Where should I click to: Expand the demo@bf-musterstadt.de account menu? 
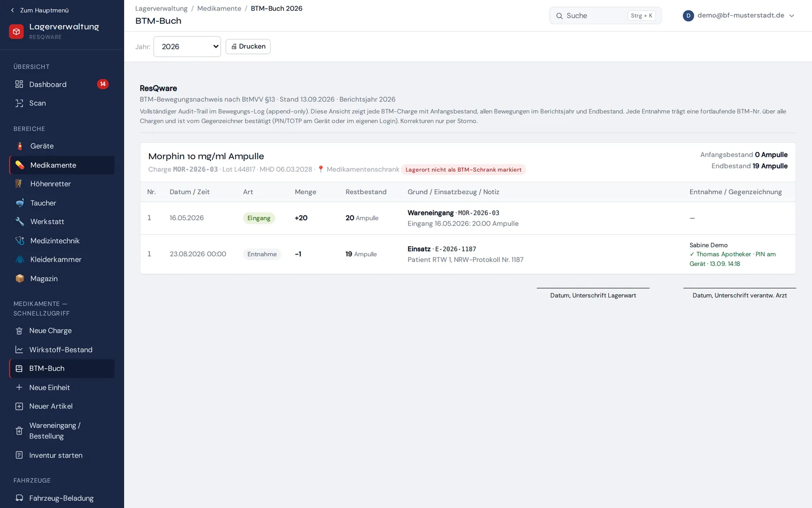coord(738,16)
